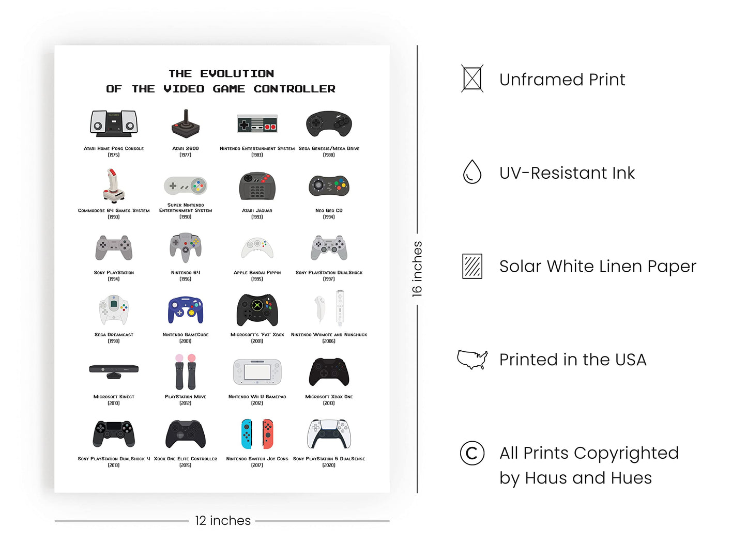Click the Sega Dreamcast controller illustration
Viewport: 747px width, 560px height.
[114, 310]
